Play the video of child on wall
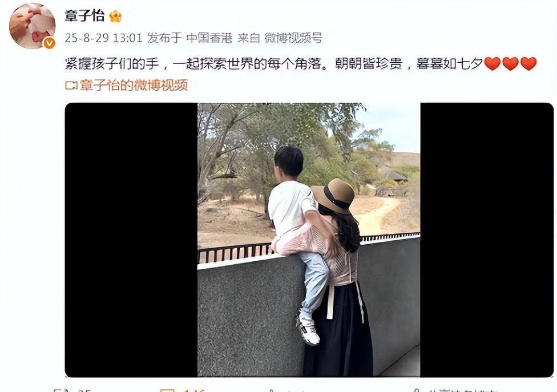This screenshot has height=392, width=557. click(309, 240)
